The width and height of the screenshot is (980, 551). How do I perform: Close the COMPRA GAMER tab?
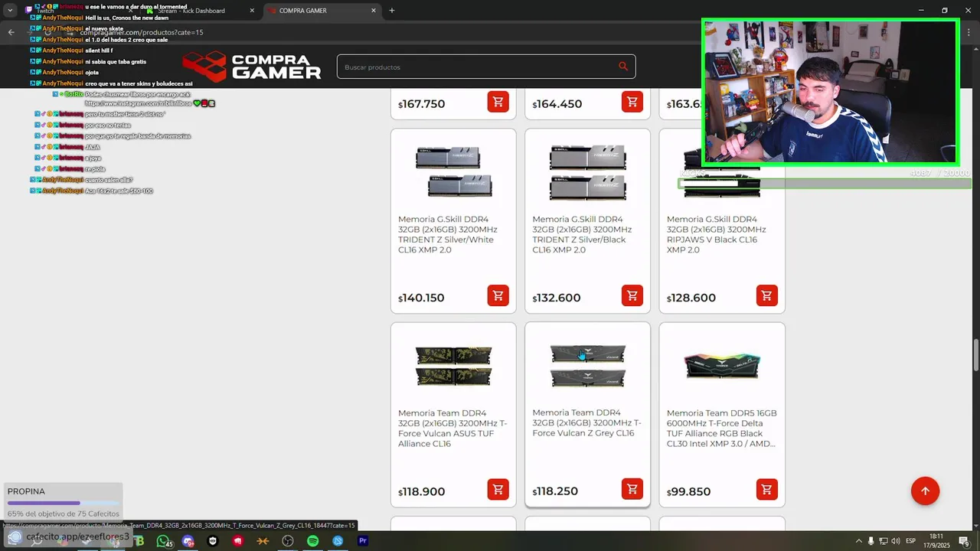coord(374,11)
